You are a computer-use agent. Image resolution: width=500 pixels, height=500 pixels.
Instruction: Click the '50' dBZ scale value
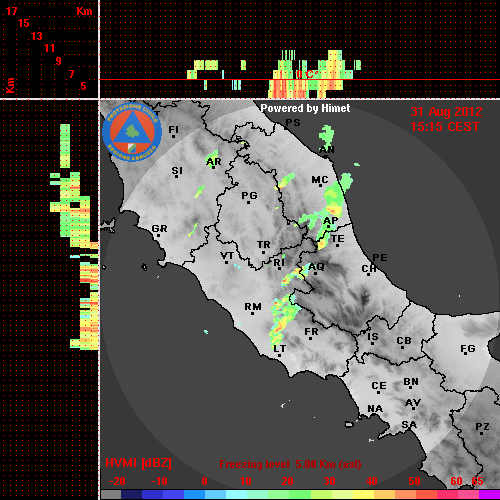414,481
